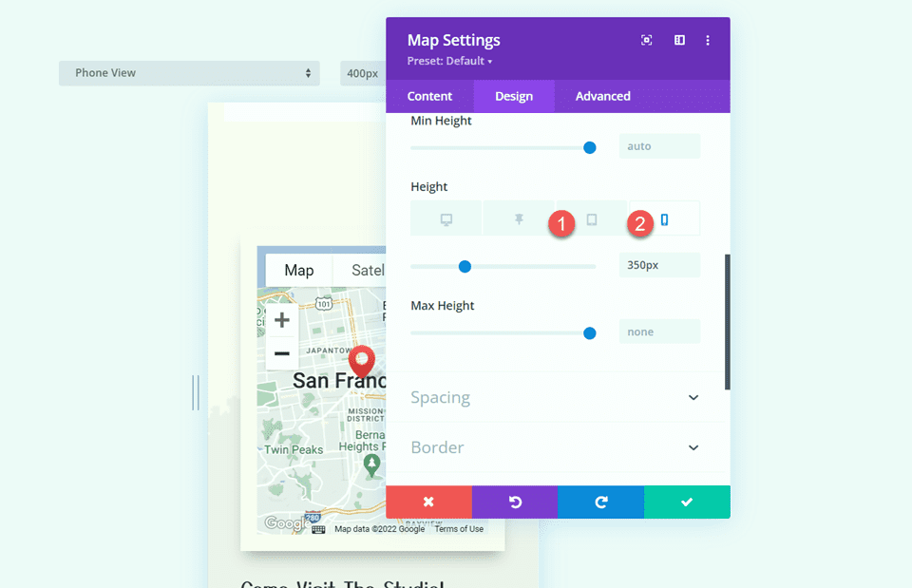Click the snap to sidebar columns icon
The image size is (912, 588).
tap(679, 40)
